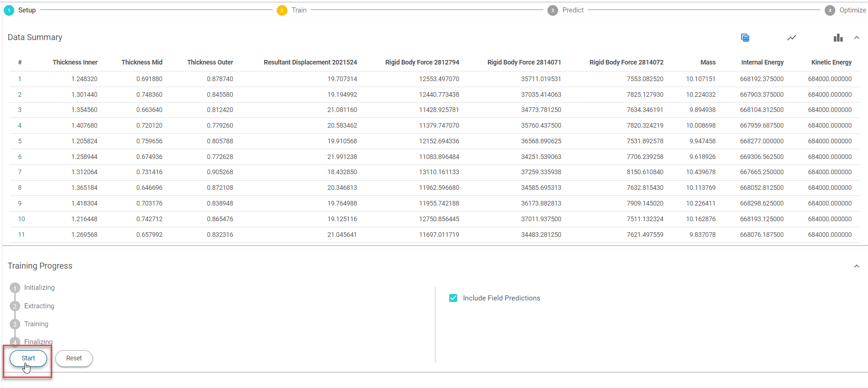Select cell value 0.748360
This screenshot has width=868, height=388.
149,94
